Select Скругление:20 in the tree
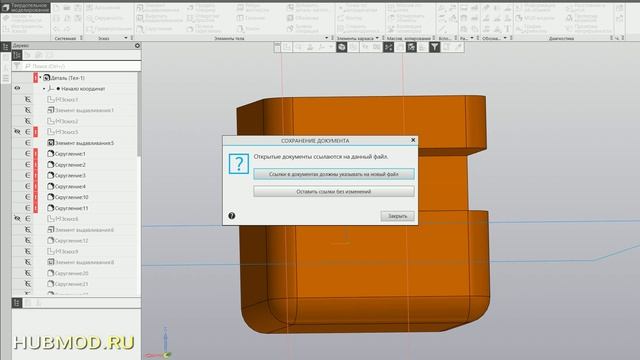 (x=68, y=273)
